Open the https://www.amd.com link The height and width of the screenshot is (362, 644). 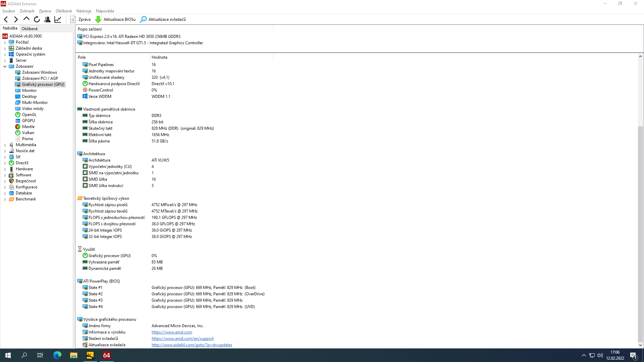(x=172, y=332)
